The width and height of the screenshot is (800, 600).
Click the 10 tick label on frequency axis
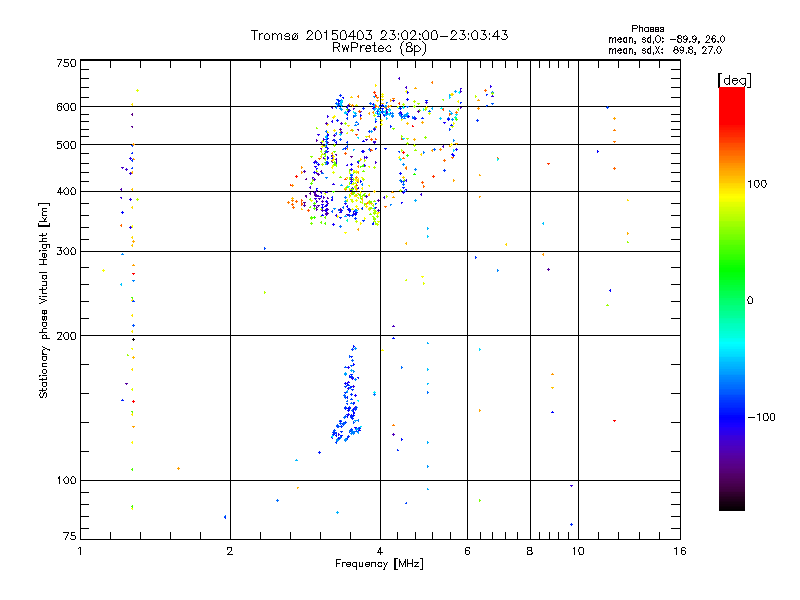(x=578, y=551)
